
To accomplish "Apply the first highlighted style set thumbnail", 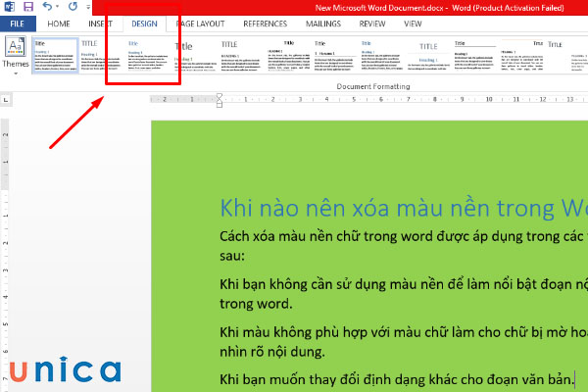I will click(x=56, y=56).
